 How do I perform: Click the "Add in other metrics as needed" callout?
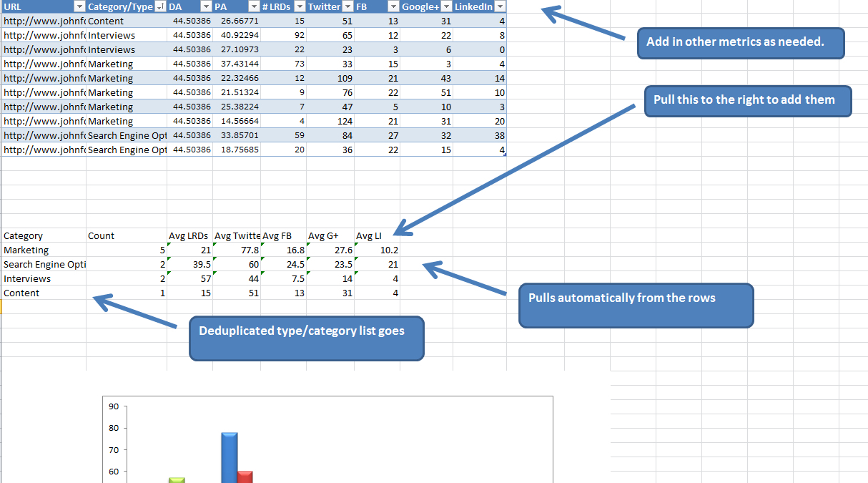click(741, 43)
